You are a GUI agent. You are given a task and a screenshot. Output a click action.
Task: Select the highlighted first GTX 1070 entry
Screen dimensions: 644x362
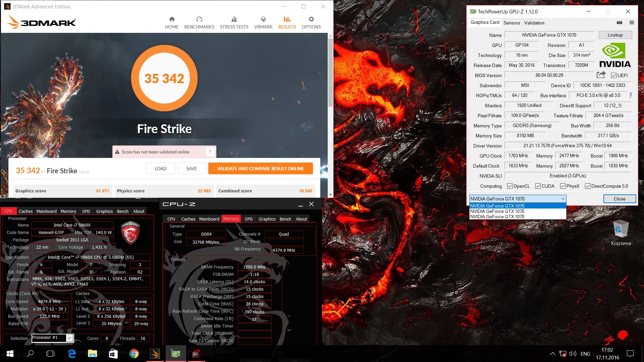(x=518, y=206)
